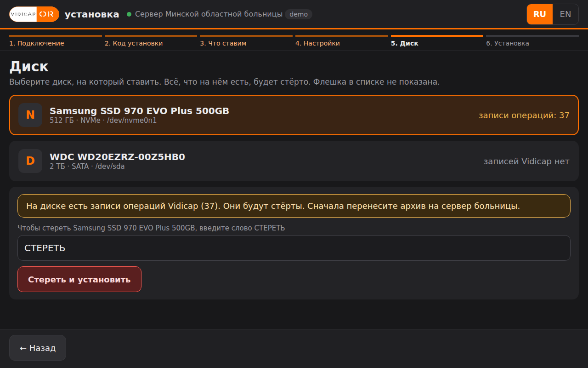
Task: Click the path /dev/nvme0n1 details line
Action: 103,121
